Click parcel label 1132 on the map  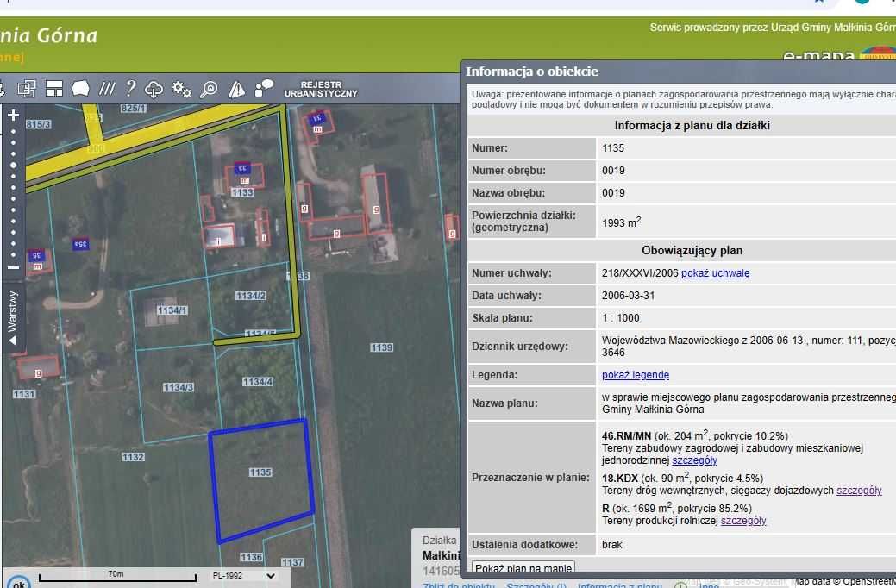tap(133, 457)
